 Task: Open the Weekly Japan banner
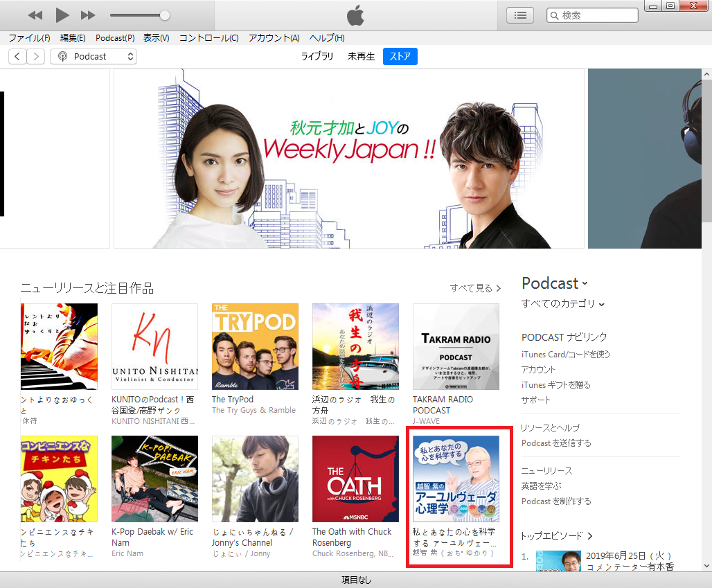349,159
